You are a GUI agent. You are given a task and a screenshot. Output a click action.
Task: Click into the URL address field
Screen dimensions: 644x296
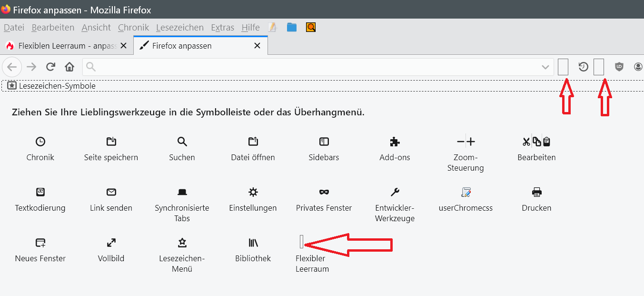318,67
